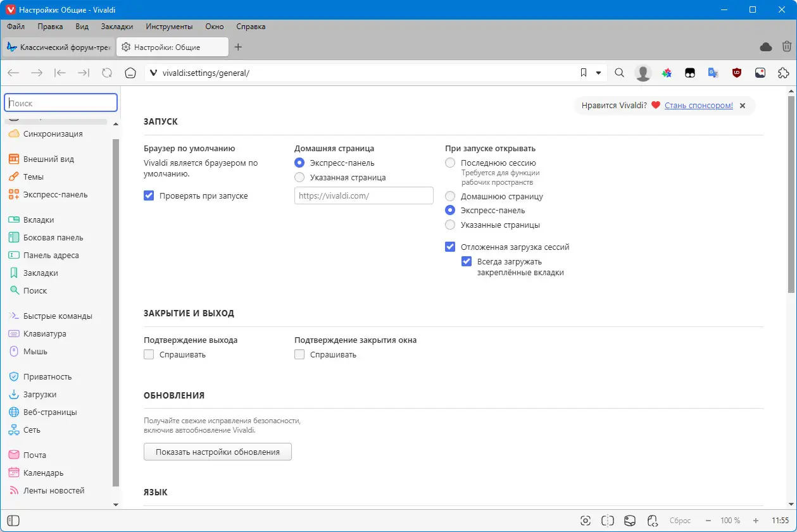The width and height of the screenshot is (797, 532).
Task: Open 'Темы' settings section
Action: [x=33, y=177]
